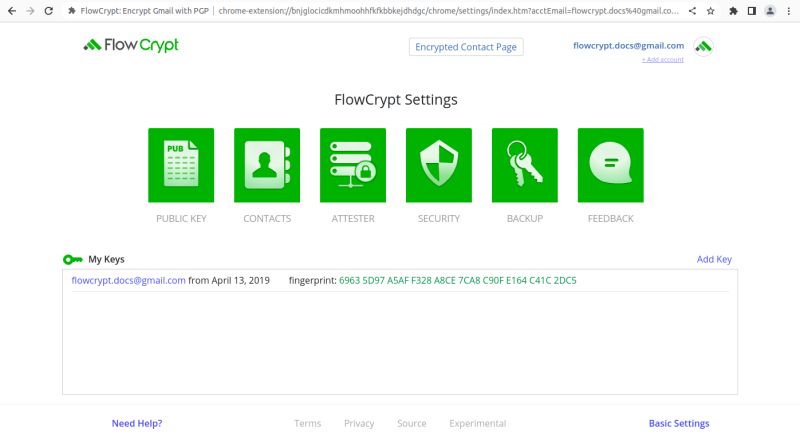800x441 pixels.
Task: Open the Terms footer link
Action: [308, 423]
